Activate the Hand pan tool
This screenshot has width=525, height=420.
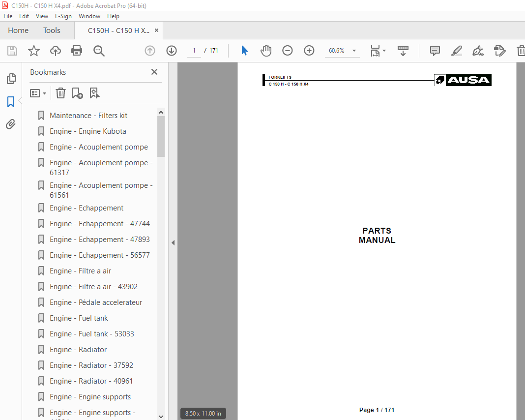click(266, 51)
